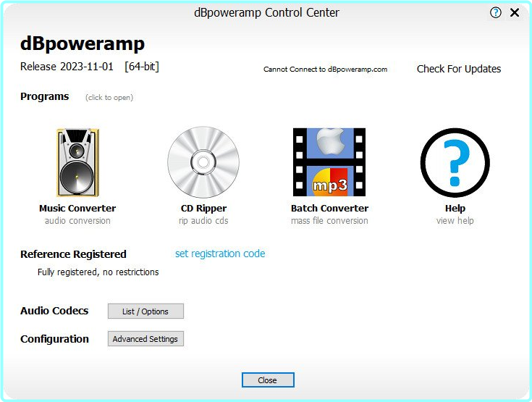The image size is (532, 402).
Task: Click the 'mass file conversion' subtitle
Action: pos(329,221)
